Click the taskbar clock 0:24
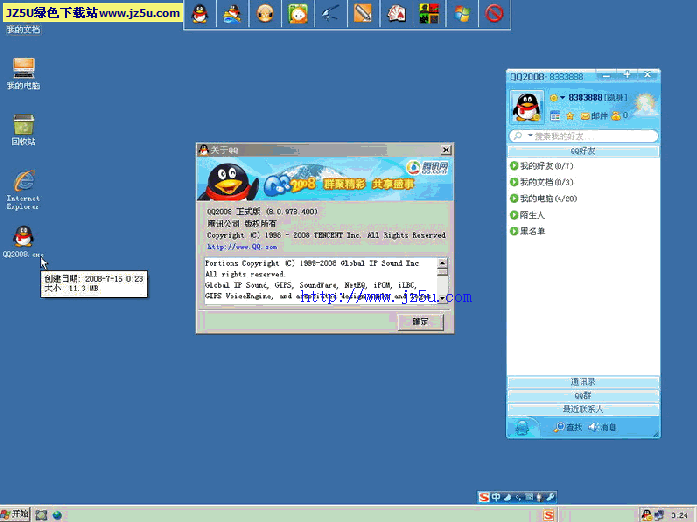The height and width of the screenshot is (522, 697). (x=680, y=515)
